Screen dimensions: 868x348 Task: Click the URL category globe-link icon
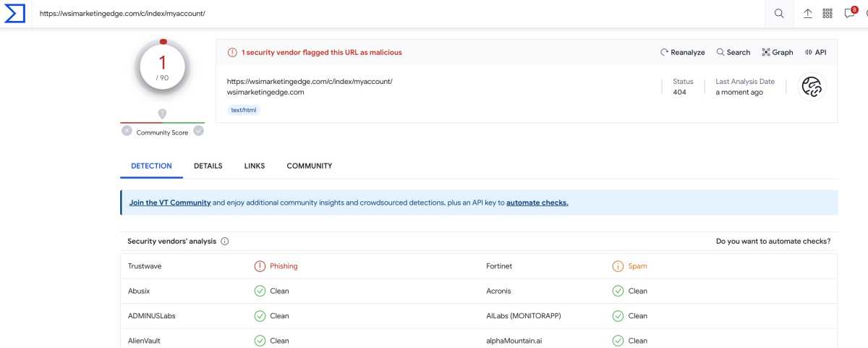(x=812, y=87)
